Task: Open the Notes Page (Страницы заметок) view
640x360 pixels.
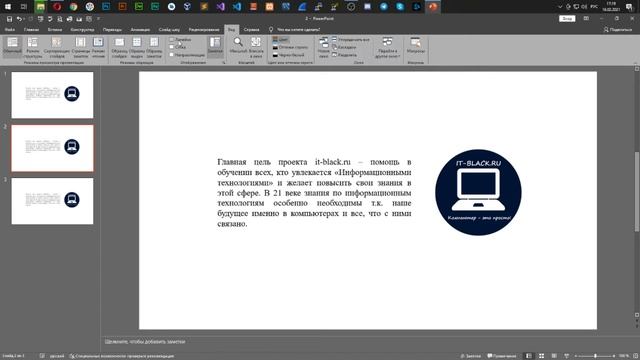Action: coord(81,47)
